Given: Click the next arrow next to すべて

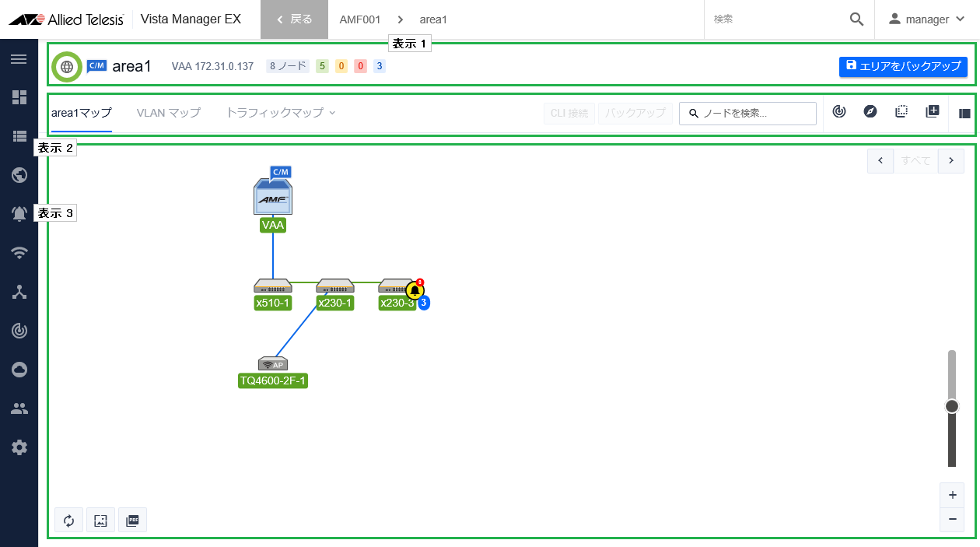Looking at the screenshot, I should point(951,160).
